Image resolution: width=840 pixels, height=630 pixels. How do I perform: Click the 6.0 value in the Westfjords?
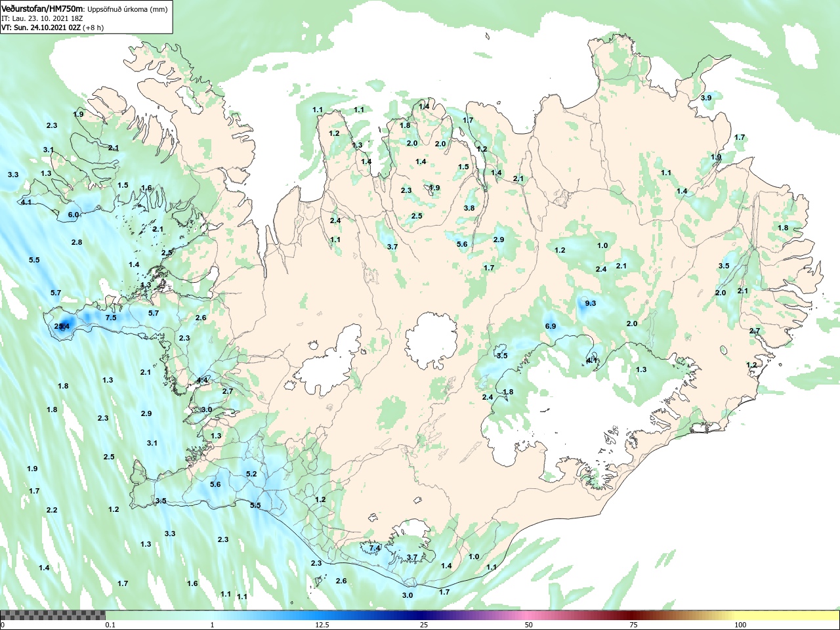73,215
